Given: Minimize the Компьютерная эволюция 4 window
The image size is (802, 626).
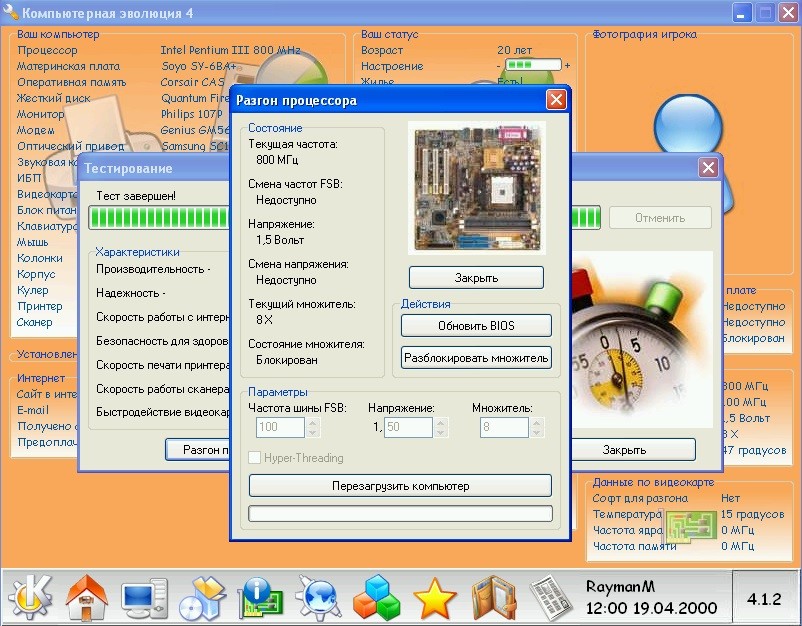Looking at the screenshot, I should pos(742,13).
